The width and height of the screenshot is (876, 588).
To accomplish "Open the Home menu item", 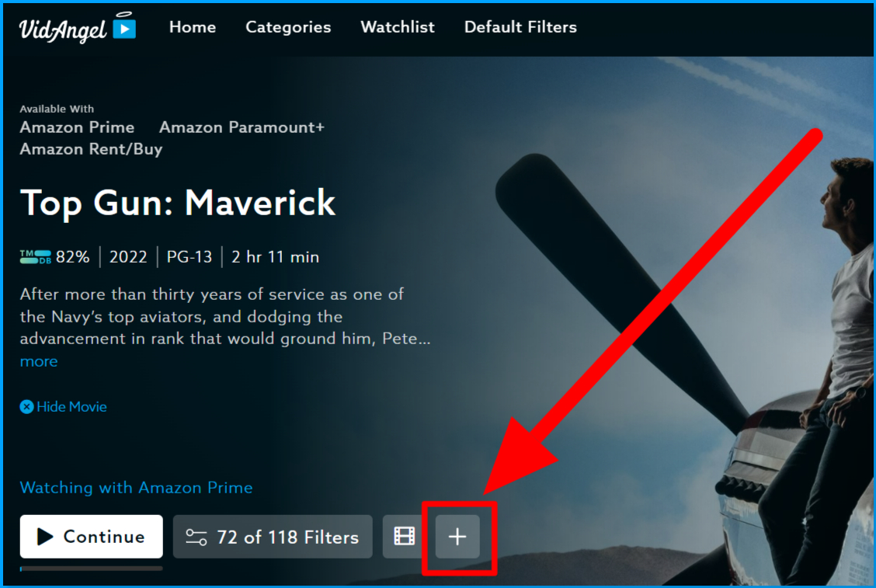I will pyautogui.click(x=193, y=27).
